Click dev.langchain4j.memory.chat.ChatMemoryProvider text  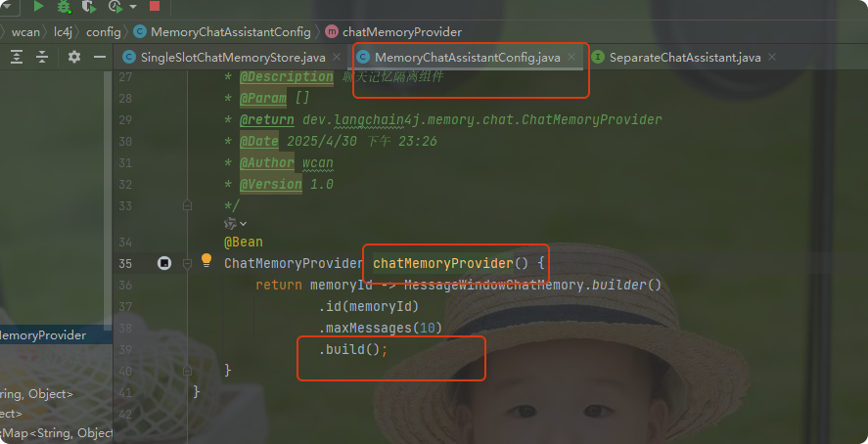click(x=482, y=120)
